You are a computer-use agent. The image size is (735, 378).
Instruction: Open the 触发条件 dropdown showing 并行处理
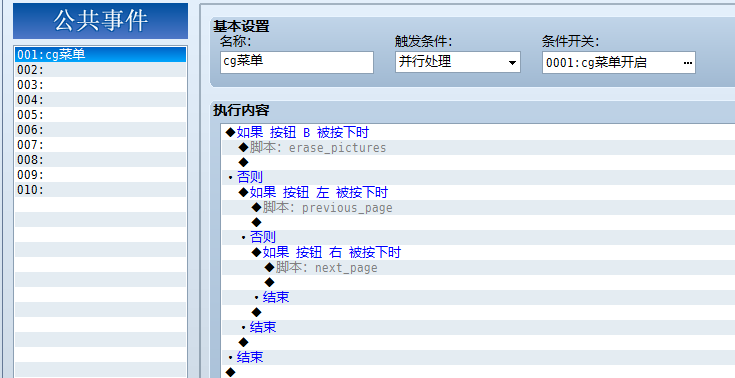point(458,62)
